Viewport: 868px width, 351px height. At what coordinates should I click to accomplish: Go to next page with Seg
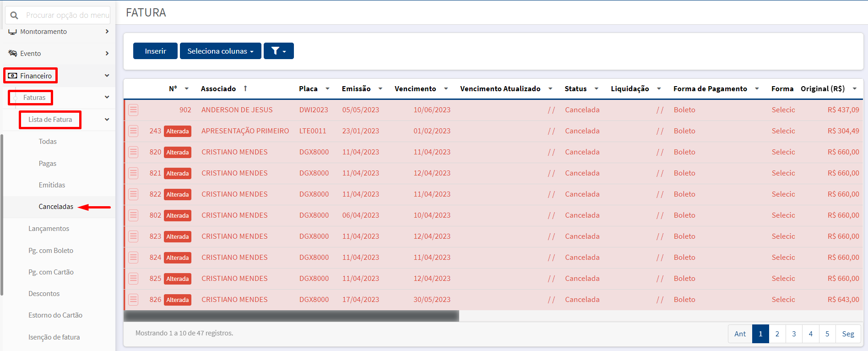848,334
